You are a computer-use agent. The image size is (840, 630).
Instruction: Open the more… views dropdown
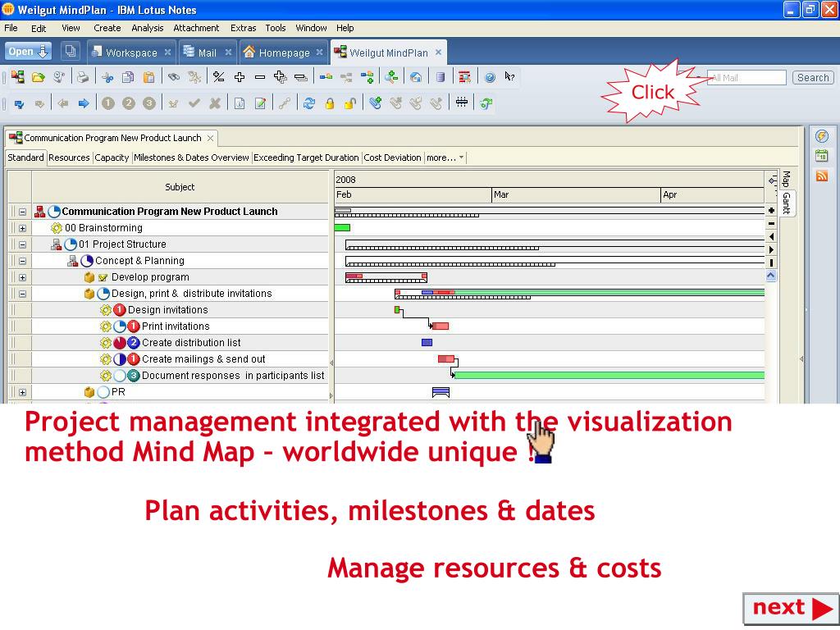(x=445, y=157)
